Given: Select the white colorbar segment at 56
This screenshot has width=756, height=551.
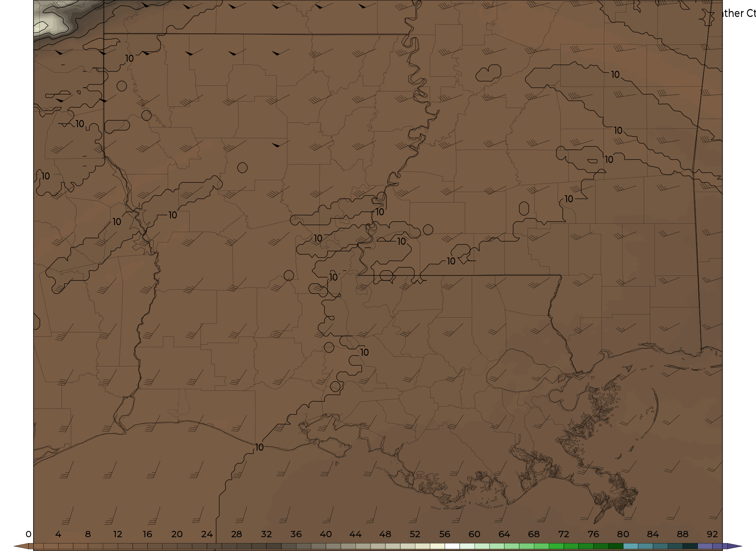Looking at the screenshot, I should click(452, 547).
